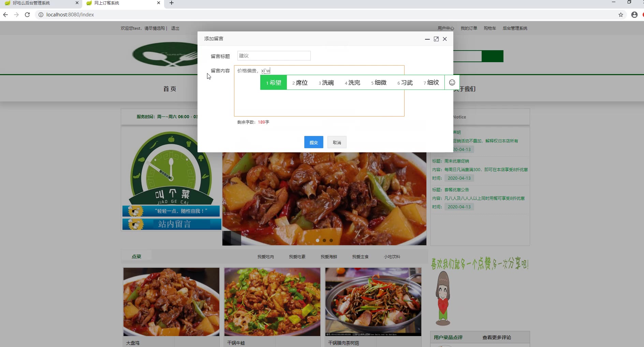Image resolution: width=644 pixels, height=347 pixels.
Task: Click the browser back arrow
Action: (x=5, y=15)
